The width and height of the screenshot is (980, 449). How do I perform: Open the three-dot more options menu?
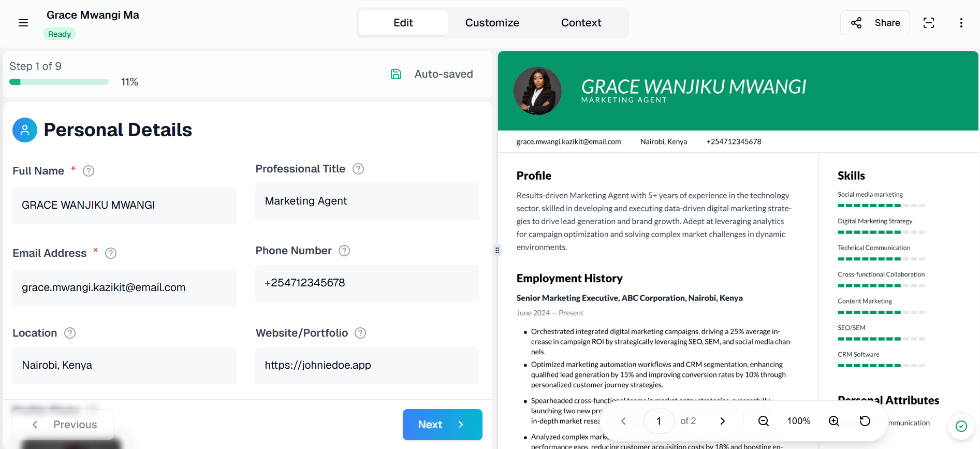(961, 23)
